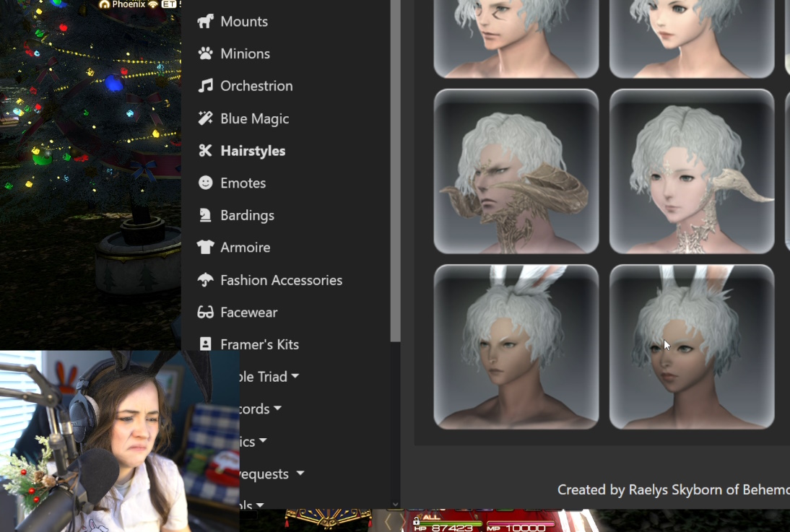Screen dimensions: 790x532
Task: Click the Minions paw icon
Action: click(205, 53)
